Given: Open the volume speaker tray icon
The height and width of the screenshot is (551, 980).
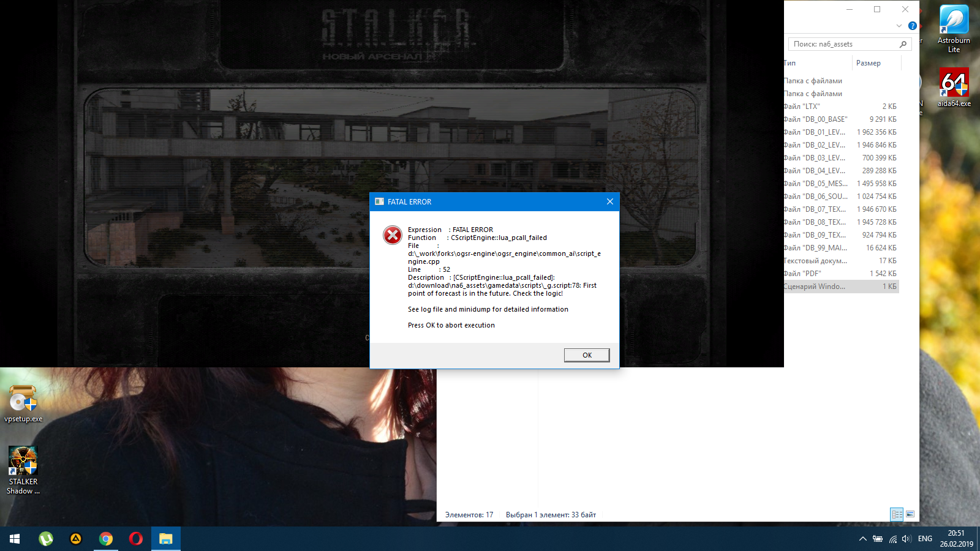Looking at the screenshot, I should (x=907, y=539).
